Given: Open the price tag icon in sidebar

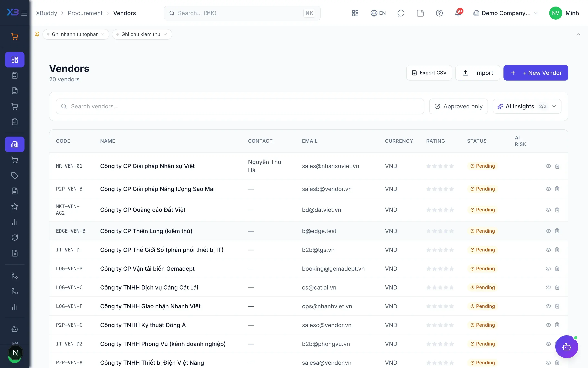Looking at the screenshot, I should (14, 175).
